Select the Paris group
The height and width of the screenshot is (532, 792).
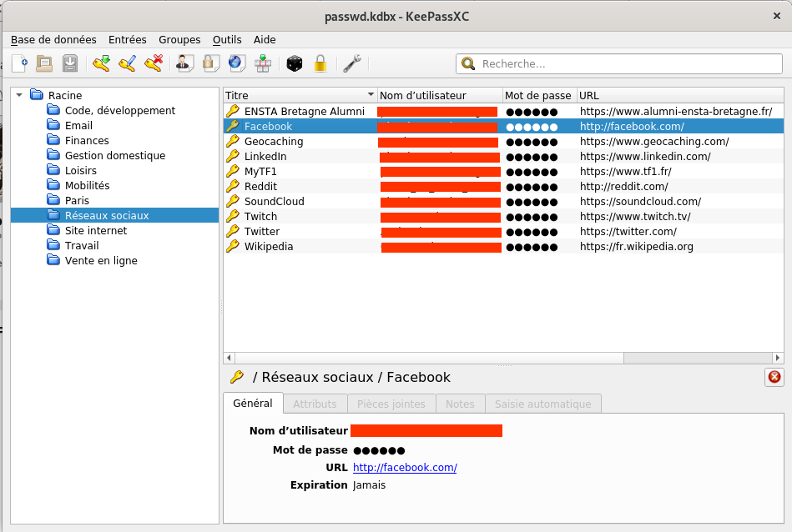coord(77,200)
